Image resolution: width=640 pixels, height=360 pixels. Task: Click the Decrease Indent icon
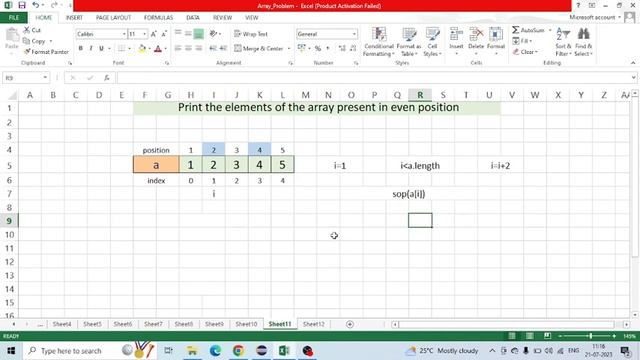(213, 49)
